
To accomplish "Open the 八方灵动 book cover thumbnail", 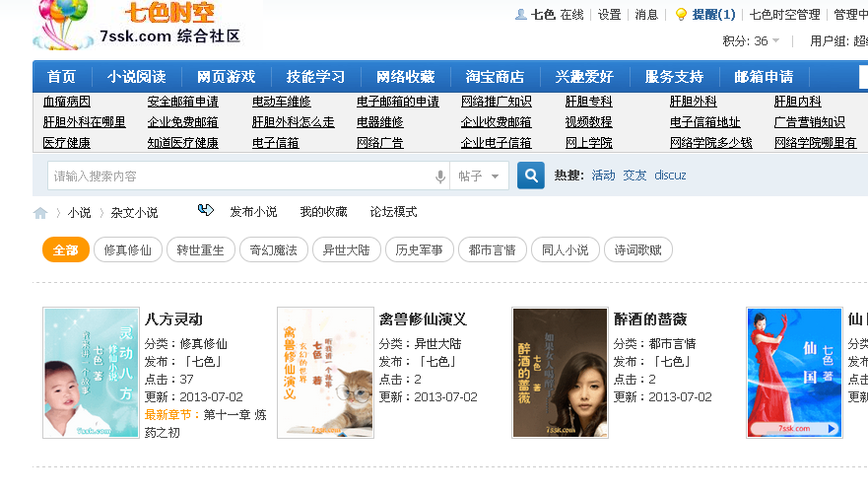I will pos(91,373).
